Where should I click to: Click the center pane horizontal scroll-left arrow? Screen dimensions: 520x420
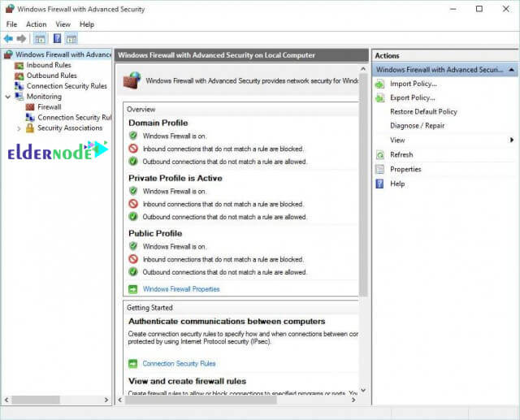[x=120, y=401]
